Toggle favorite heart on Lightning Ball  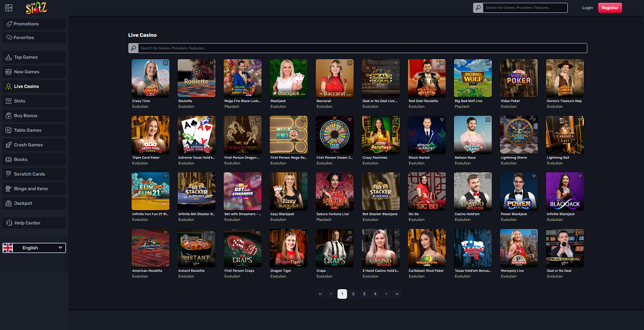(x=580, y=120)
